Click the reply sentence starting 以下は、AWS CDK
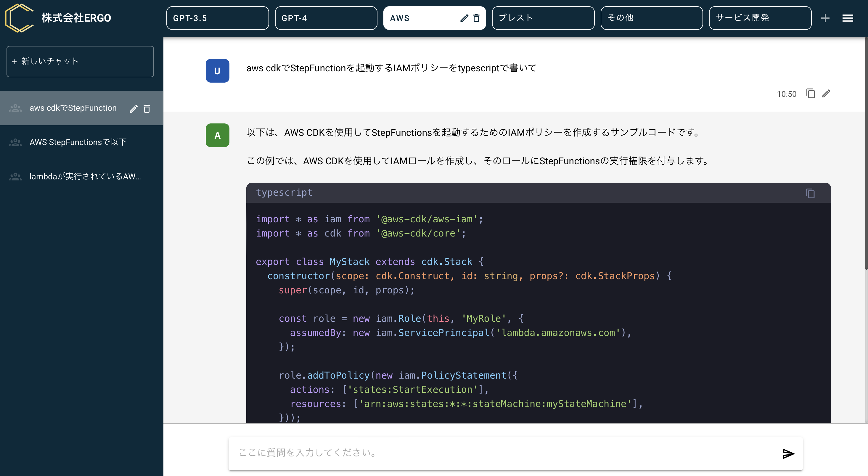This screenshot has width=868, height=476. (475, 132)
